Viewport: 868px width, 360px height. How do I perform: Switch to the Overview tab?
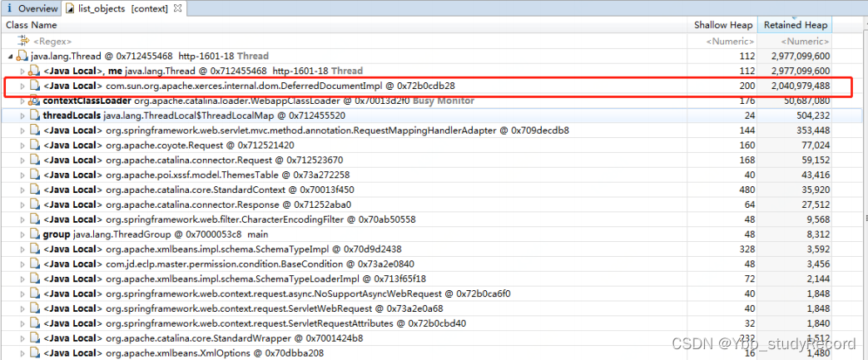[x=32, y=9]
